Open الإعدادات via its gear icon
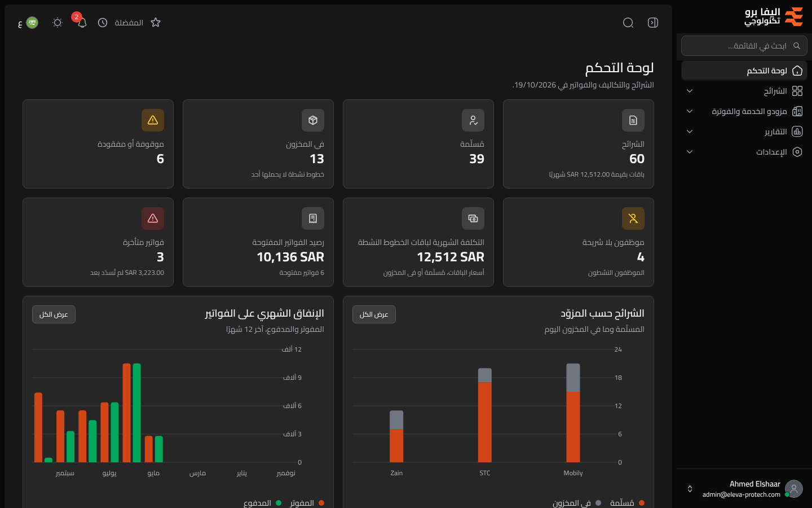 point(797,152)
